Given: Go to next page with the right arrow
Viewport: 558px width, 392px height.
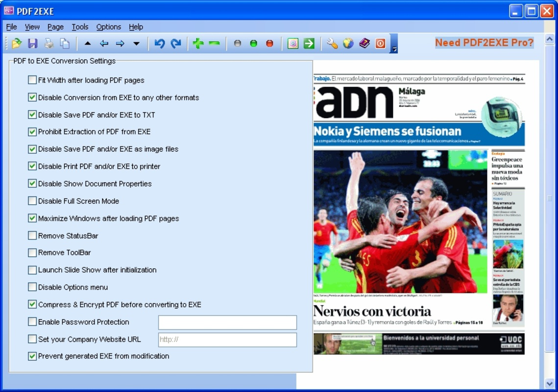Looking at the screenshot, I should (x=121, y=44).
